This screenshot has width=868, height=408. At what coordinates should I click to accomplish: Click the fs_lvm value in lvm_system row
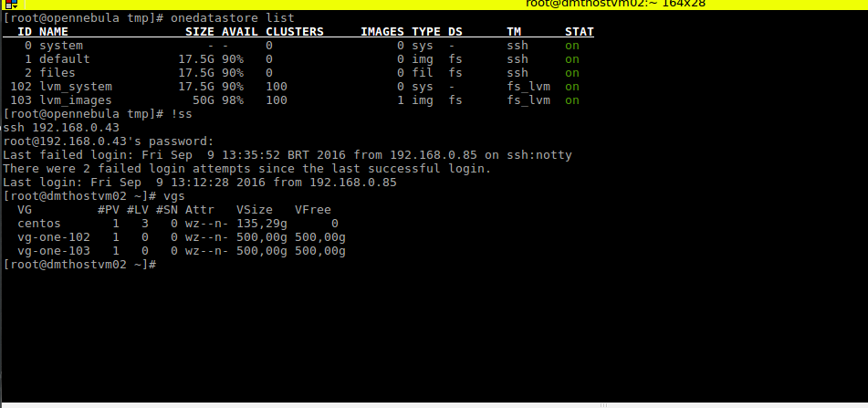point(528,87)
